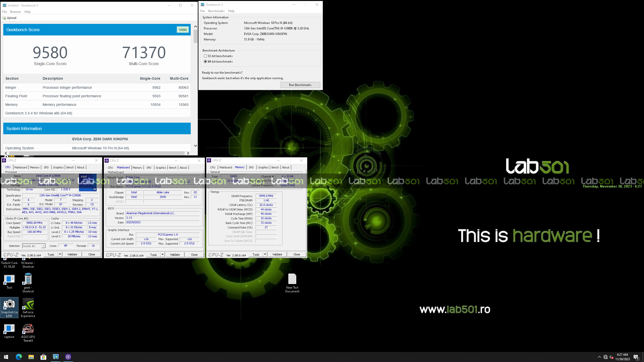This screenshot has height=362, width=644.
Task: Open the About tab in CPU-Z CPU window
Action: [81, 167]
